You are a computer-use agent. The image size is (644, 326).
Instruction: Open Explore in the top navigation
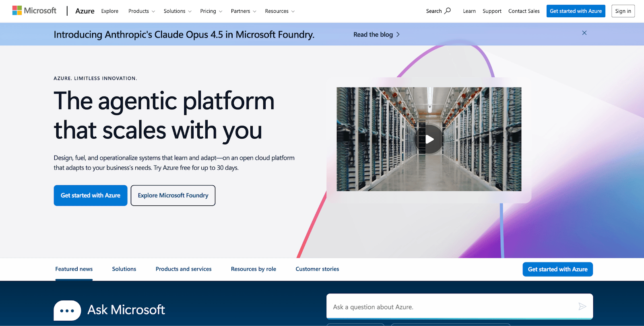pyautogui.click(x=110, y=11)
